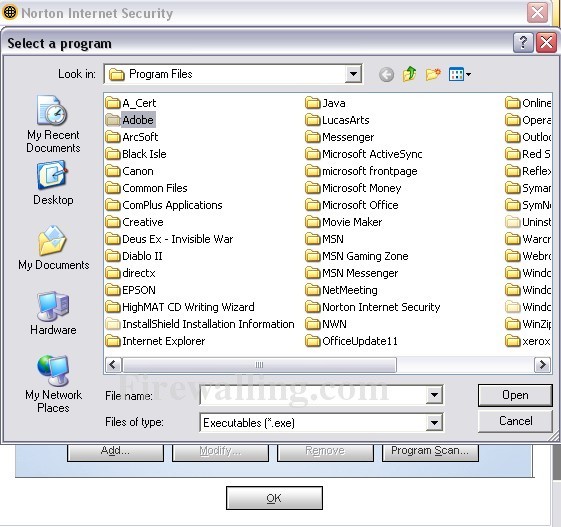Select HighMAT CD Writing Wizard folder

click(180, 307)
